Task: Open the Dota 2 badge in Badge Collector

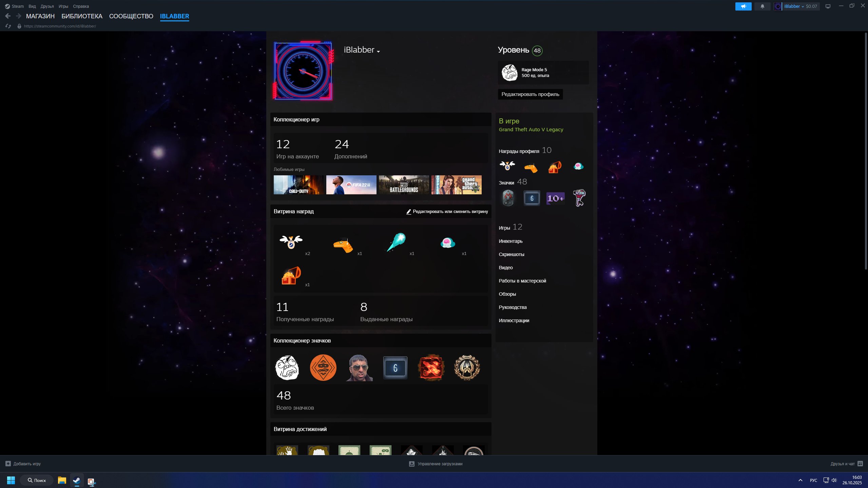Action: [x=431, y=368]
